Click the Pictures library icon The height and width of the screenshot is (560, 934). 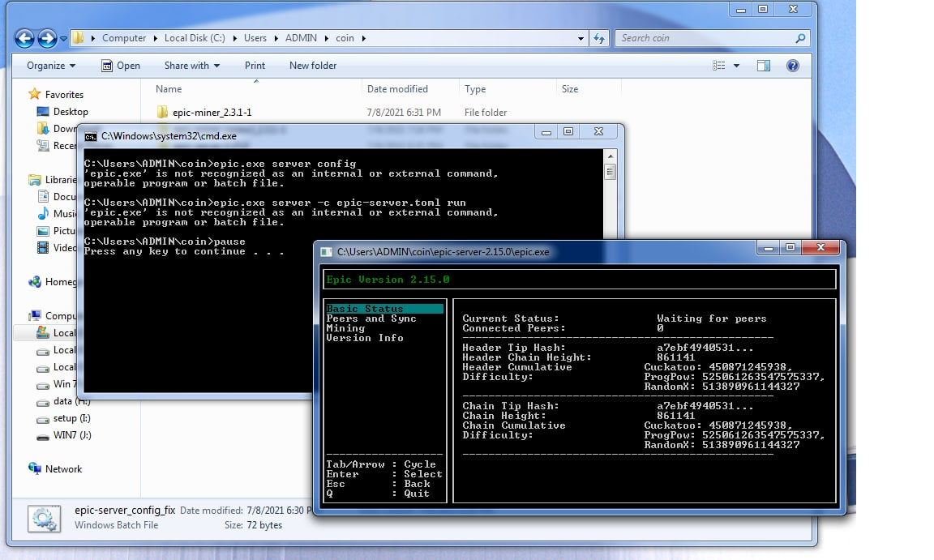pos(43,230)
